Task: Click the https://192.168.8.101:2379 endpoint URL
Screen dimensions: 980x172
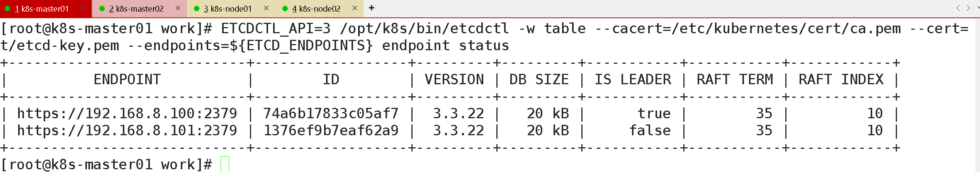Action: (x=127, y=131)
